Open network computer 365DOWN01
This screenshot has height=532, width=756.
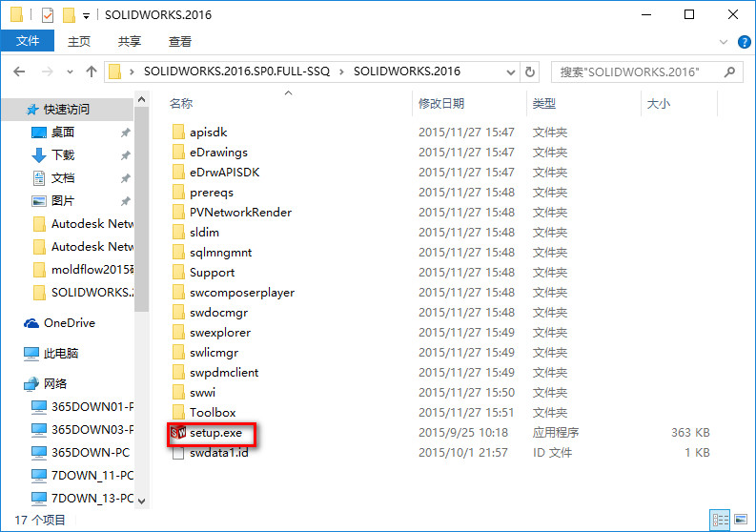82,406
